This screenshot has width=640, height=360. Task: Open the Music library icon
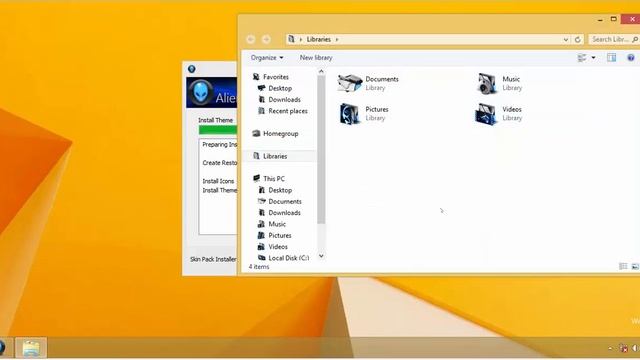[487, 83]
